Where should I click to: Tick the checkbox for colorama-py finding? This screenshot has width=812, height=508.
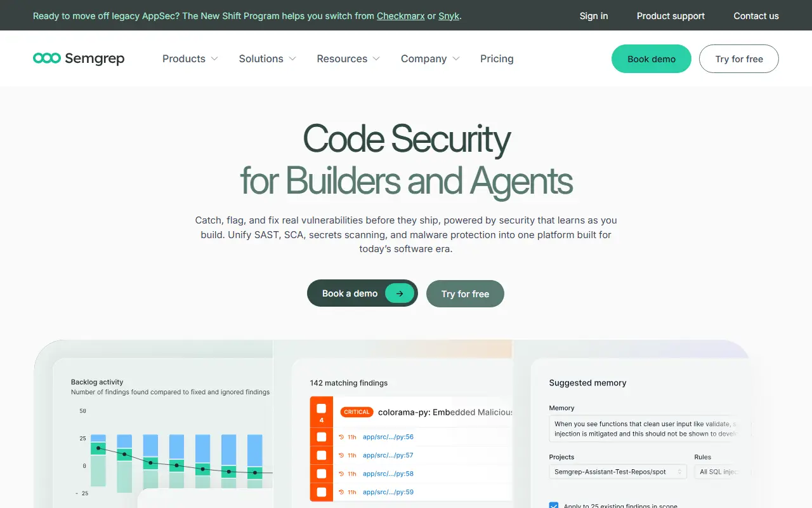[322, 408]
